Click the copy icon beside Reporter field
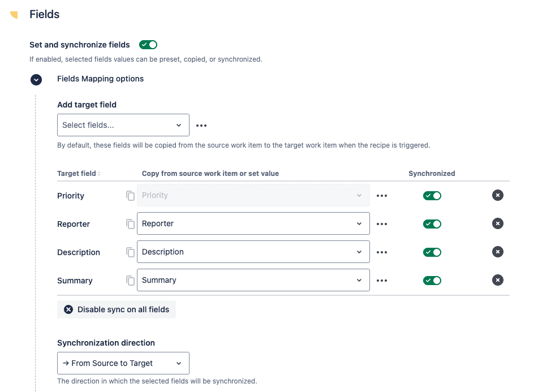551x392 pixels. pyautogui.click(x=131, y=224)
